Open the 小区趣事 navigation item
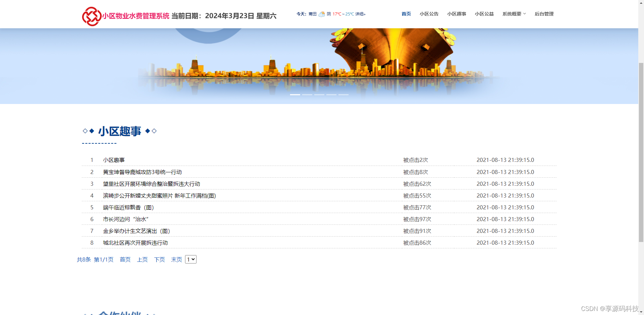This screenshot has height=315, width=644. 457,14
